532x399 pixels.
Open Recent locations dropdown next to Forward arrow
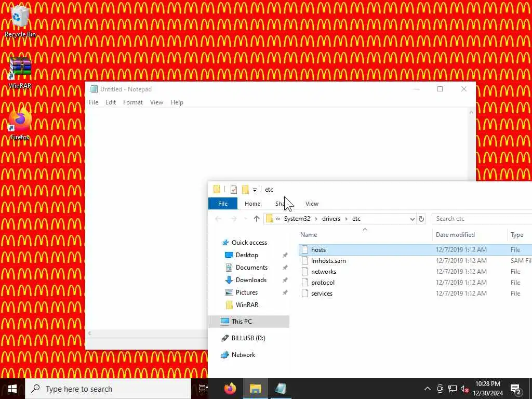tap(246, 219)
